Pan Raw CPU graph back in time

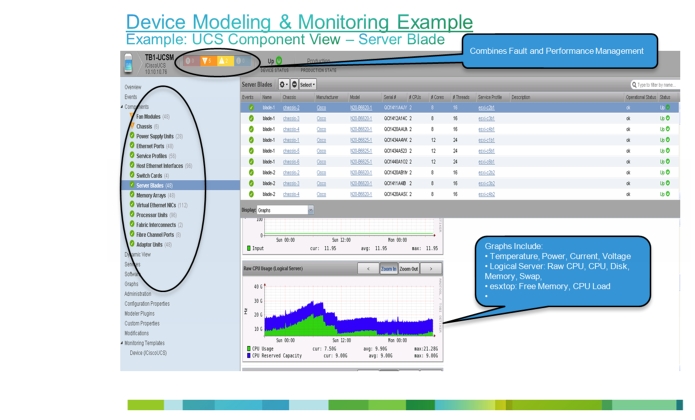point(368,268)
